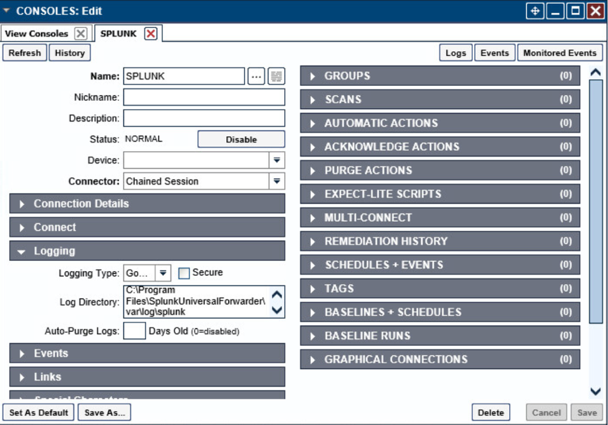Collapse the panel menu triangle beside CONSOLES: Edit

[x=6, y=11]
